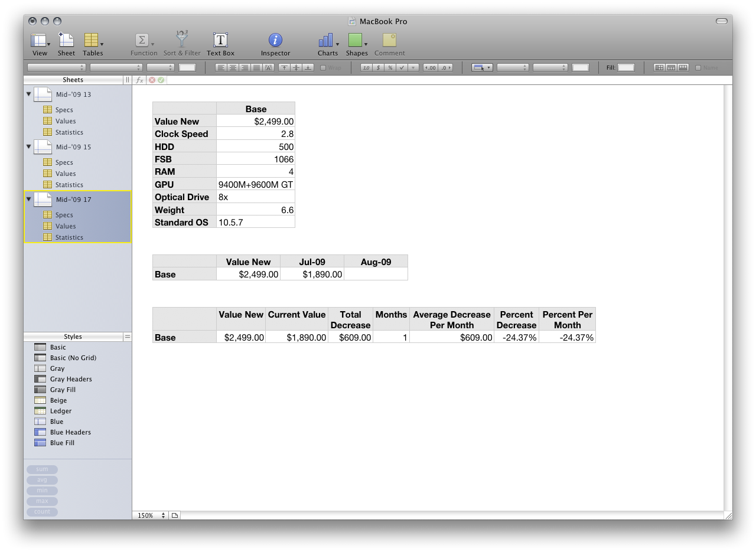The width and height of the screenshot is (756, 552).
Task: Apply the Gray Headers table style
Action: (x=71, y=379)
